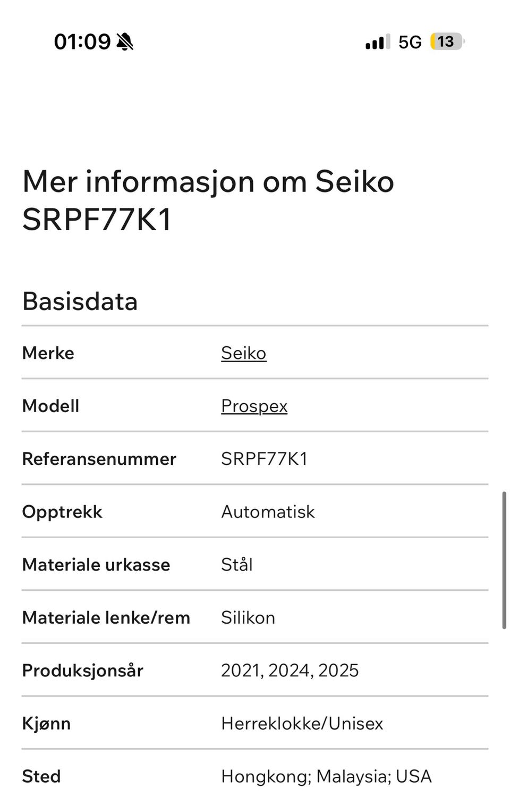Screen dimensions: 510x812
Task: Tap the 01:09 clock in status bar
Action: 82,41
